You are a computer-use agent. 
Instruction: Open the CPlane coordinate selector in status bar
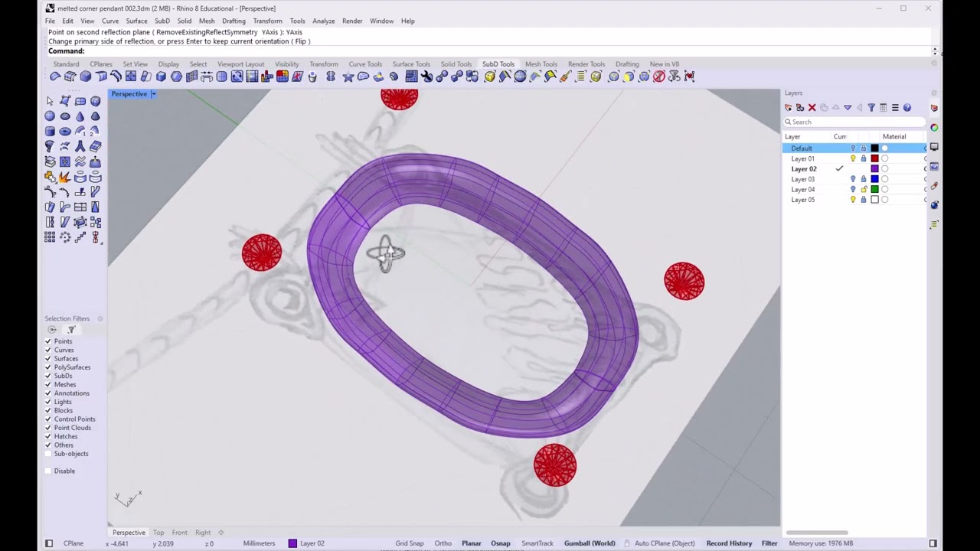pos(73,543)
